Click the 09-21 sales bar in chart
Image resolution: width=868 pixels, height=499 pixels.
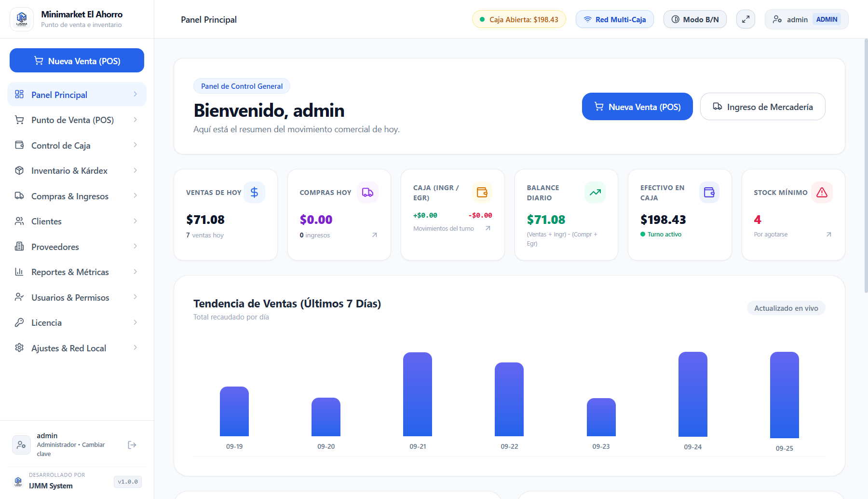click(x=418, y=394)
